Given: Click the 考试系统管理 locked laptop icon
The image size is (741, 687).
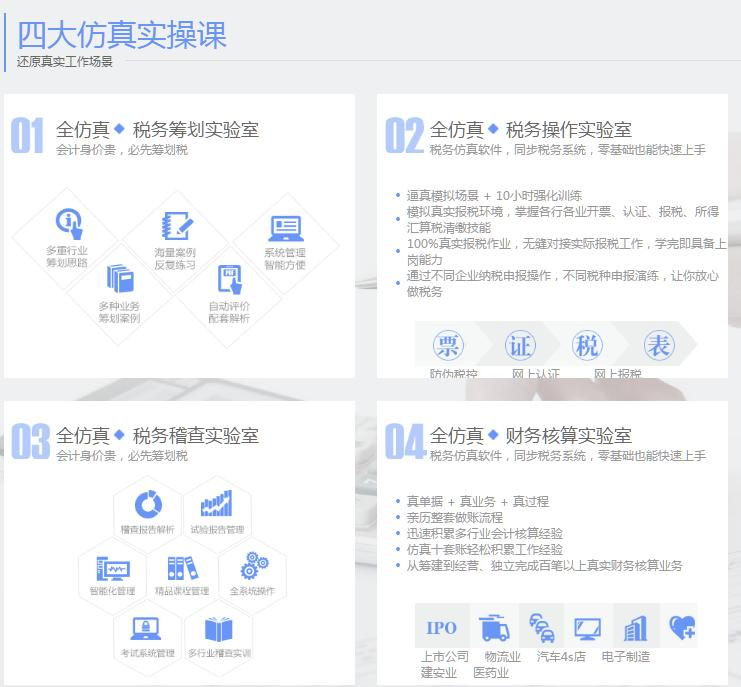Looking at the screenshot, I should (146, 629).
